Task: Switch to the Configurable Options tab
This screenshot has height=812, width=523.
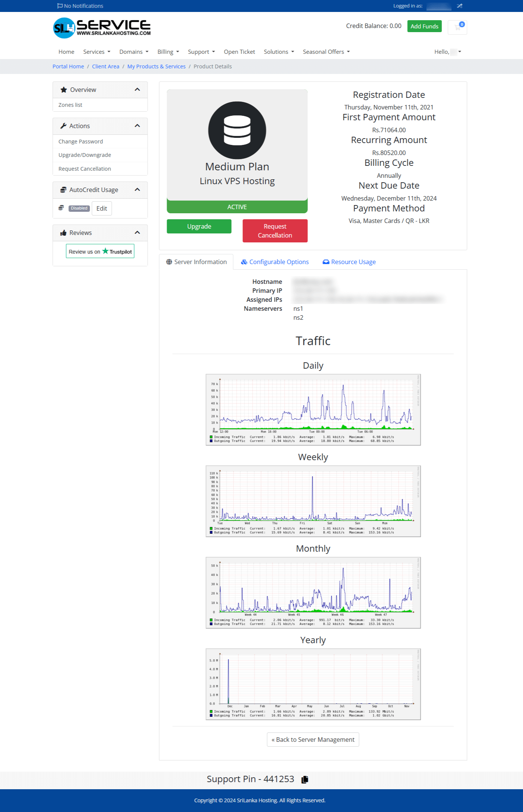Action: coord(275,262)
